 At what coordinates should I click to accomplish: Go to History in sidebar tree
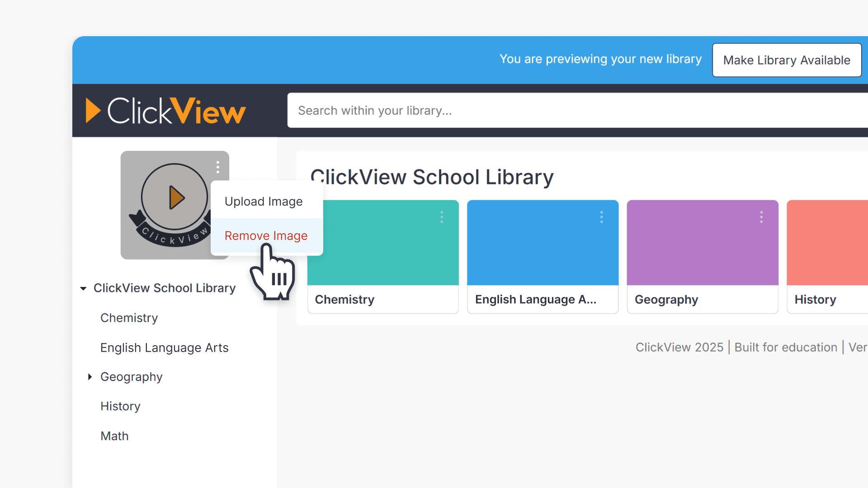(120, 406)
